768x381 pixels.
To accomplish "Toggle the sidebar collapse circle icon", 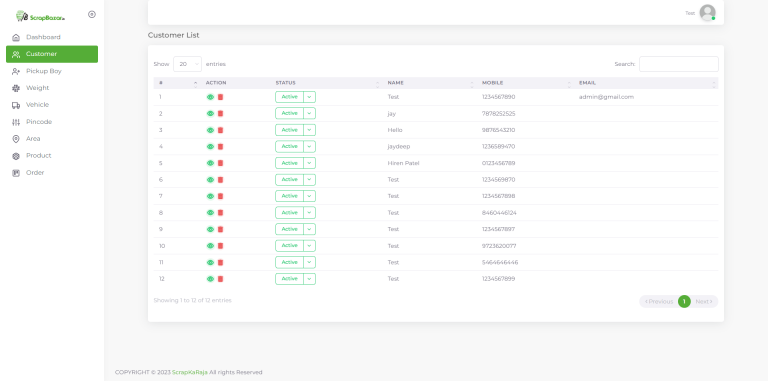I will point(92,14).
